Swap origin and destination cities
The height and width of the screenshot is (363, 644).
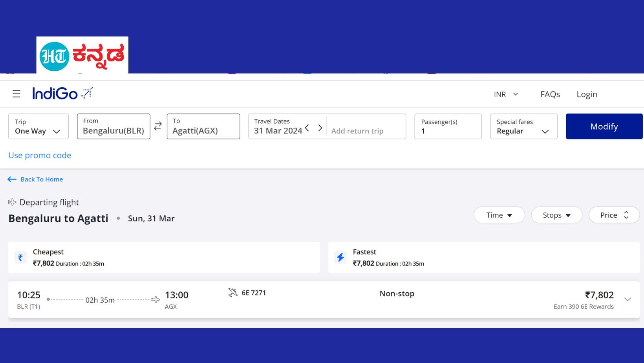(x=158, y=126)
